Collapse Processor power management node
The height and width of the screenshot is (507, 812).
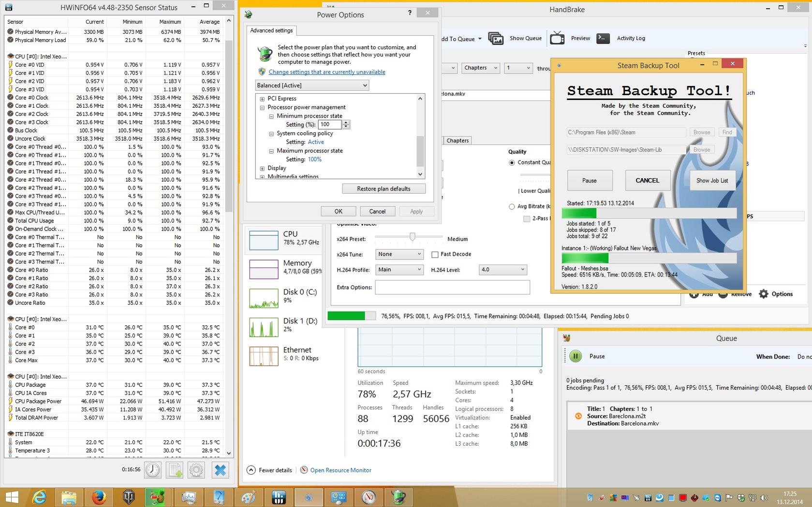[x=262, y=107]
